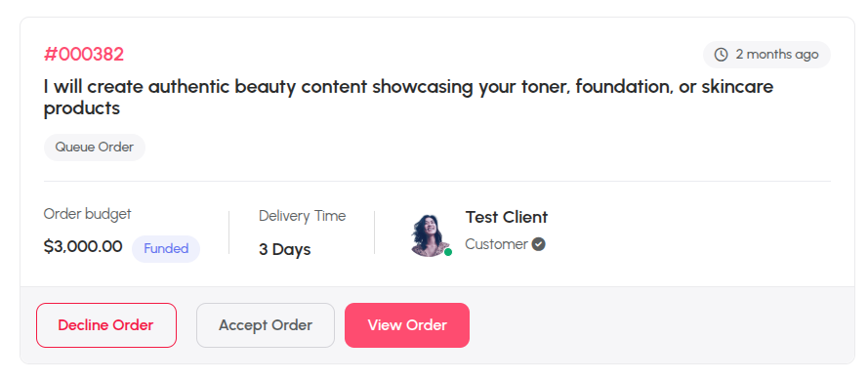Click the clock icon beside 2 months ago
The width and height of the screenshot is (868, 381).
(x=721, y=55)
